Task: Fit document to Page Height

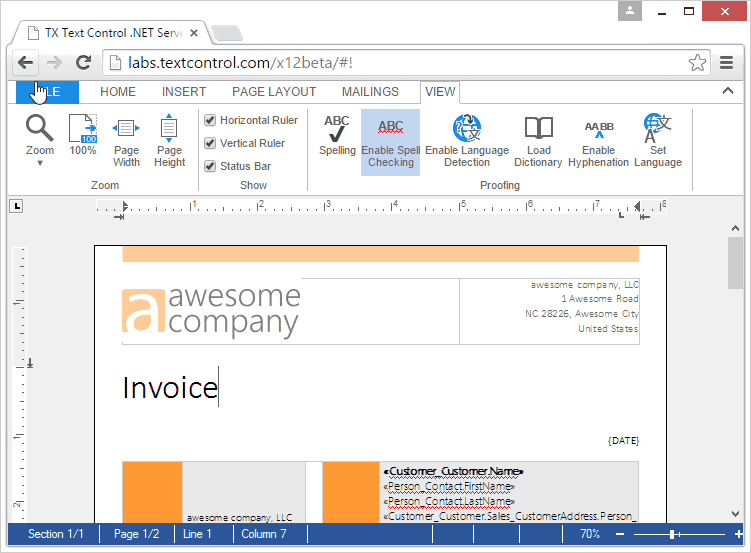Action: pos(169,141)
